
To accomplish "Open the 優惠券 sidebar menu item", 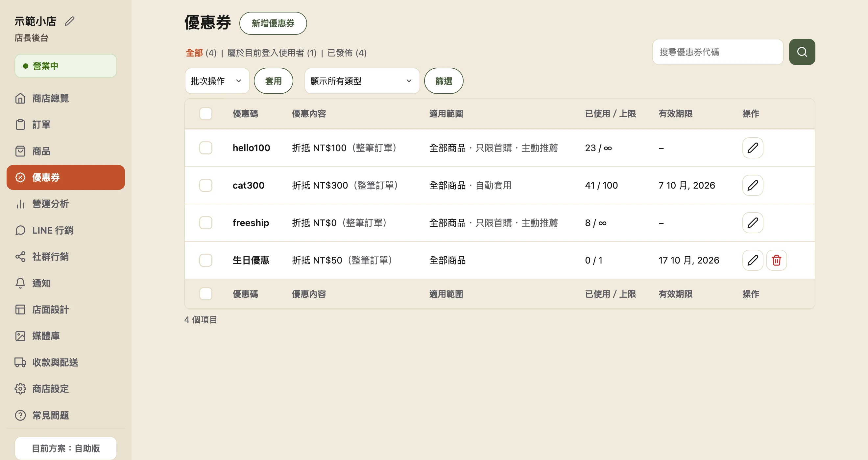I will coord(66,177).
